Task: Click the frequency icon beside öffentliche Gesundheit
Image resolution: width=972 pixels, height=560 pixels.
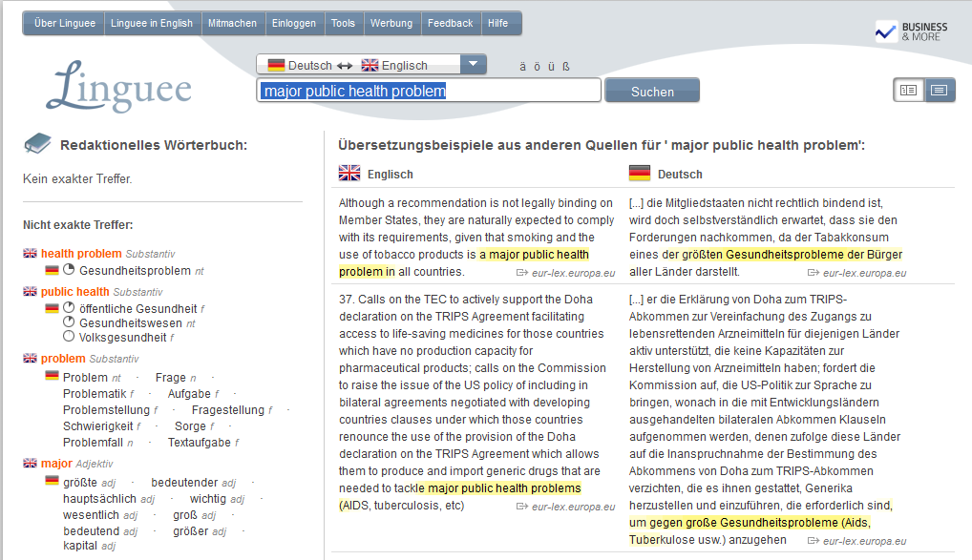Action: (69, 308)
